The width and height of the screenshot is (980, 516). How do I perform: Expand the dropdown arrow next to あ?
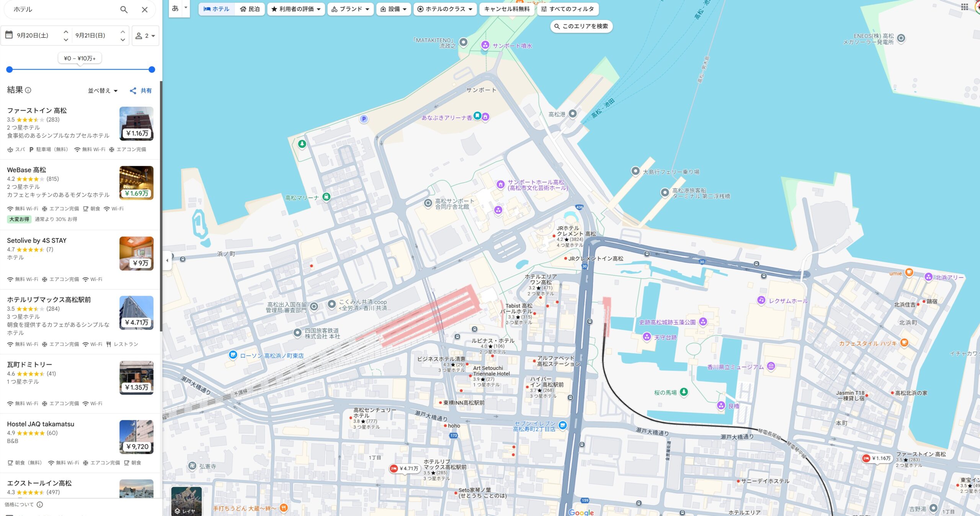point(186,8)
